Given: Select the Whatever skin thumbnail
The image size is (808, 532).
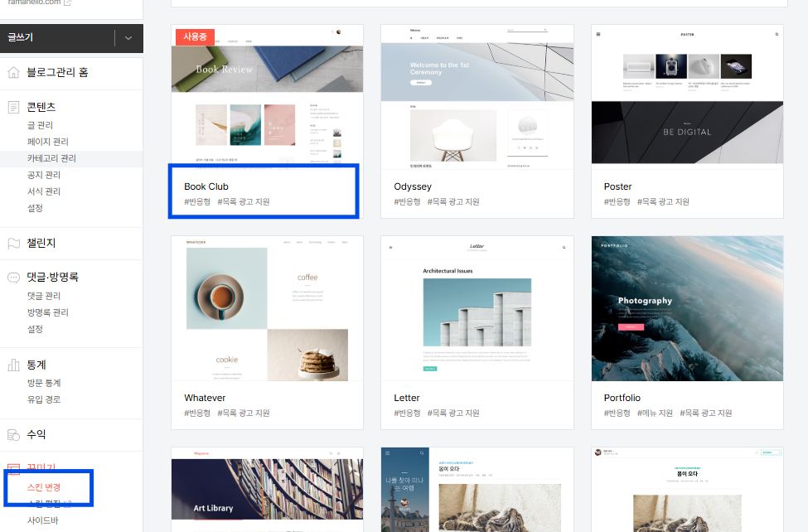Looking at the screenshot, I should point(267,309).
